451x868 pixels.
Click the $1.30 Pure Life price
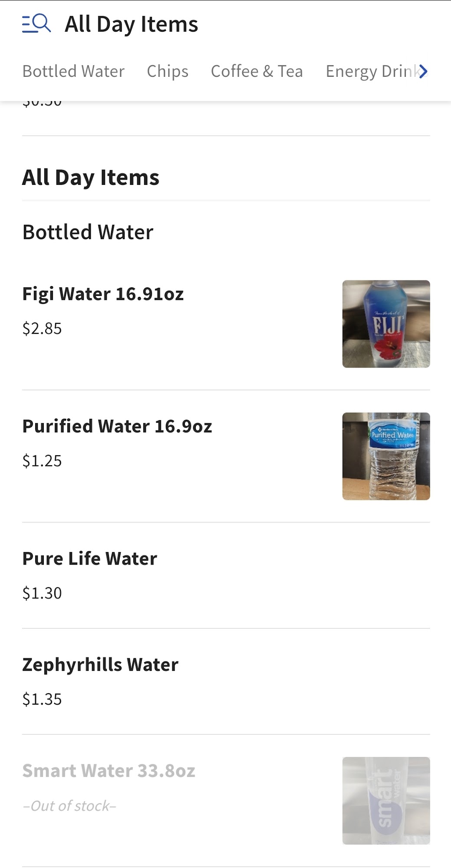(x=42, y=593)
